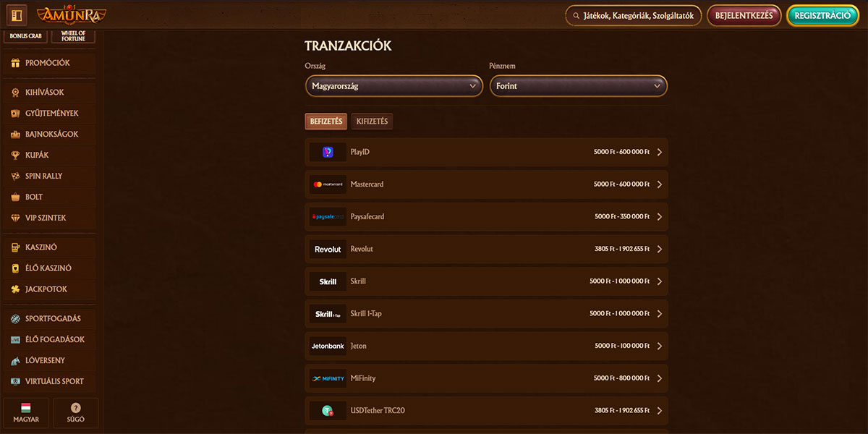Click the Bejelentkezés login button
The width and height of the screenshot is (868, 434).
(744, 15)
